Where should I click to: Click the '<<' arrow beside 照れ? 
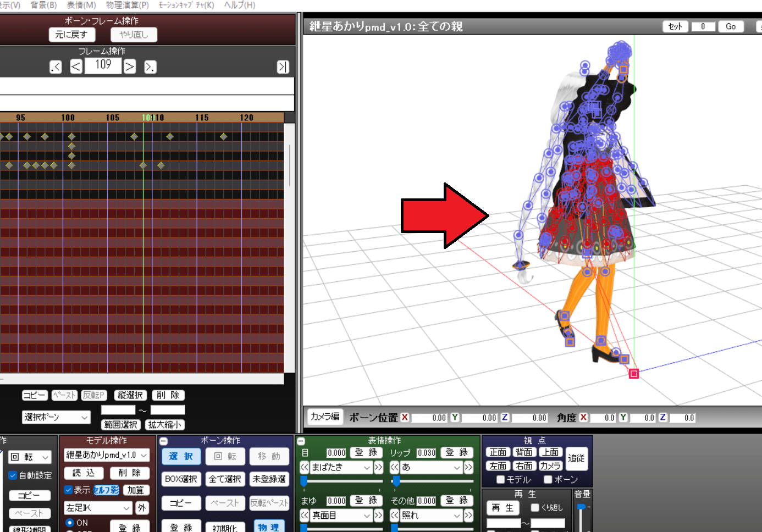(x=395, y=516)
